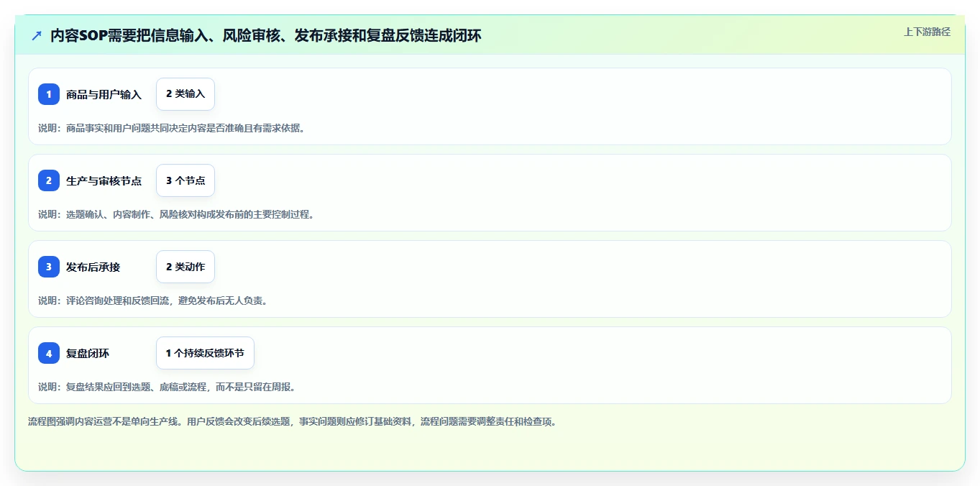Screen dimensions: 980x486
Task: Click the '3 个节点' pill
Action: tap(186, 180)
